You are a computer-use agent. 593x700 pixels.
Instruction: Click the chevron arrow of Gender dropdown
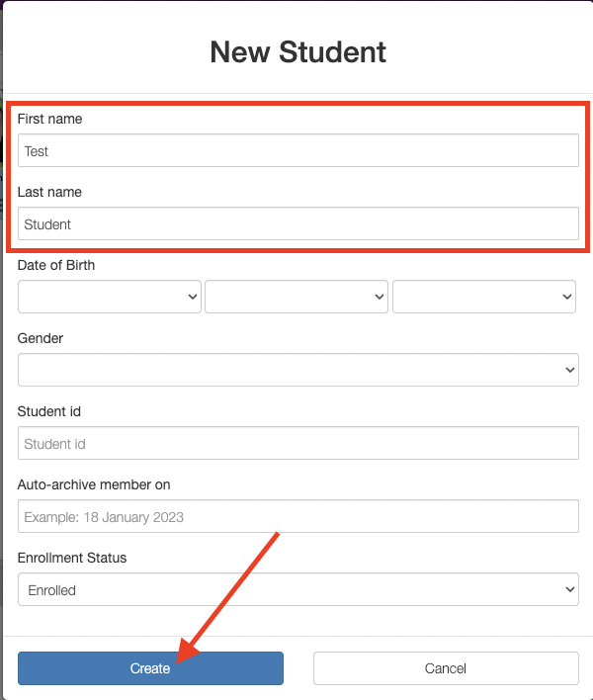click(570, 370)
